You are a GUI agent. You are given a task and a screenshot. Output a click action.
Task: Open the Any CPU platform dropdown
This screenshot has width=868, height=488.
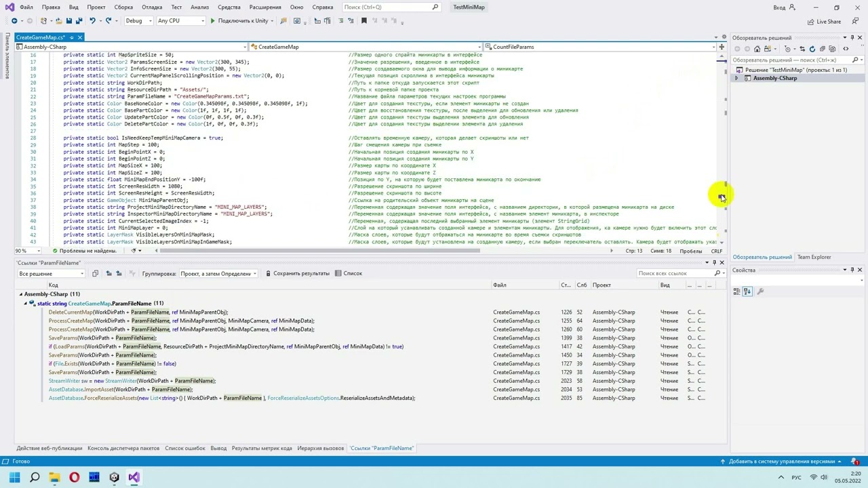click(180, 21)
